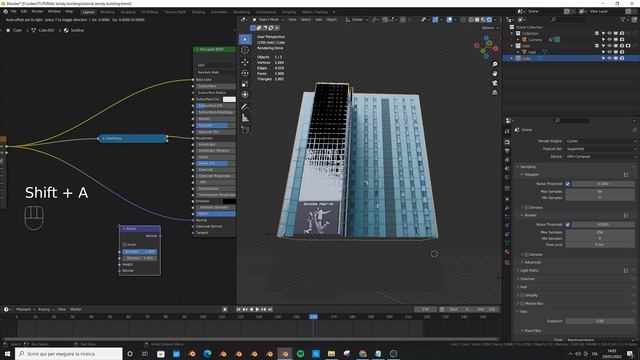
Task: Select the Select Box tool in viewport toolbar
Action: click(245, 39)
